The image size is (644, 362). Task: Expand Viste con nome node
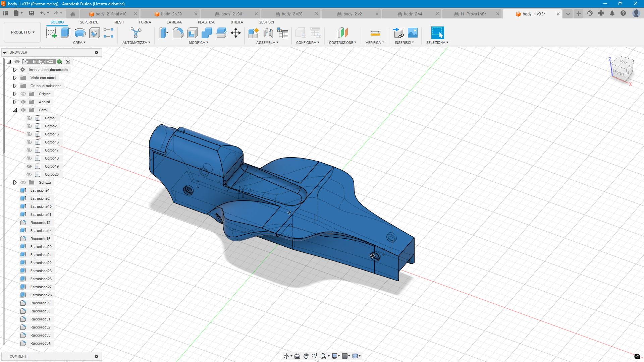pos(15,78)
